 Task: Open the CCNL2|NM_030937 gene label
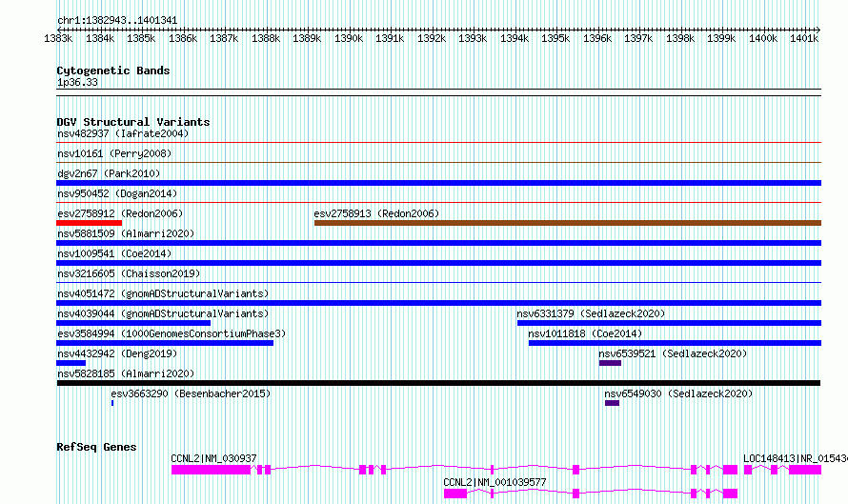[213, 458]
